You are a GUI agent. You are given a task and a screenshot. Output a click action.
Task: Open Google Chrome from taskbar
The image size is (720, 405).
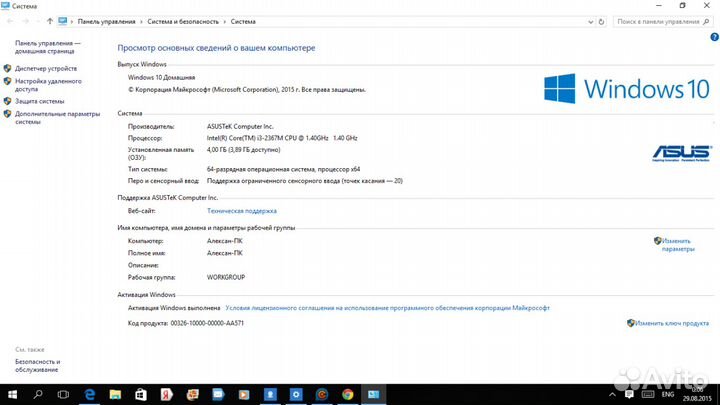pyautogui.click(x=348, y=394)
